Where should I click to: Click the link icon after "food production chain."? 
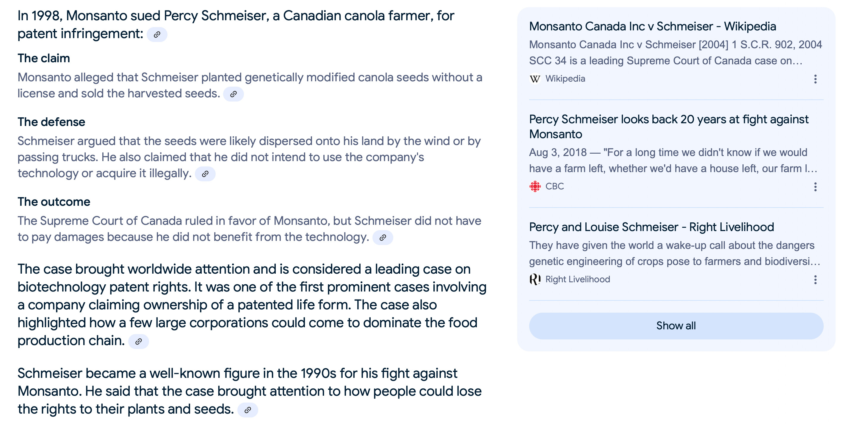tap(138, 341)
